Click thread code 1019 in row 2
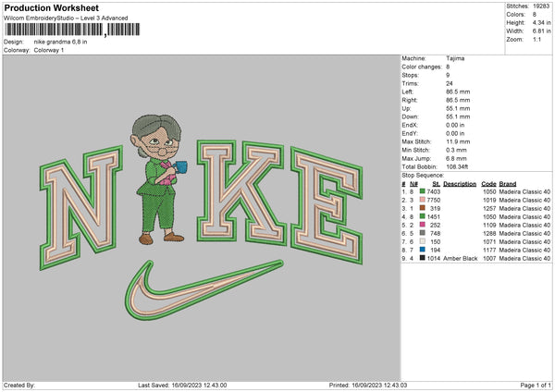The height and width of the screenshot is (392, 555). (489, 200)
